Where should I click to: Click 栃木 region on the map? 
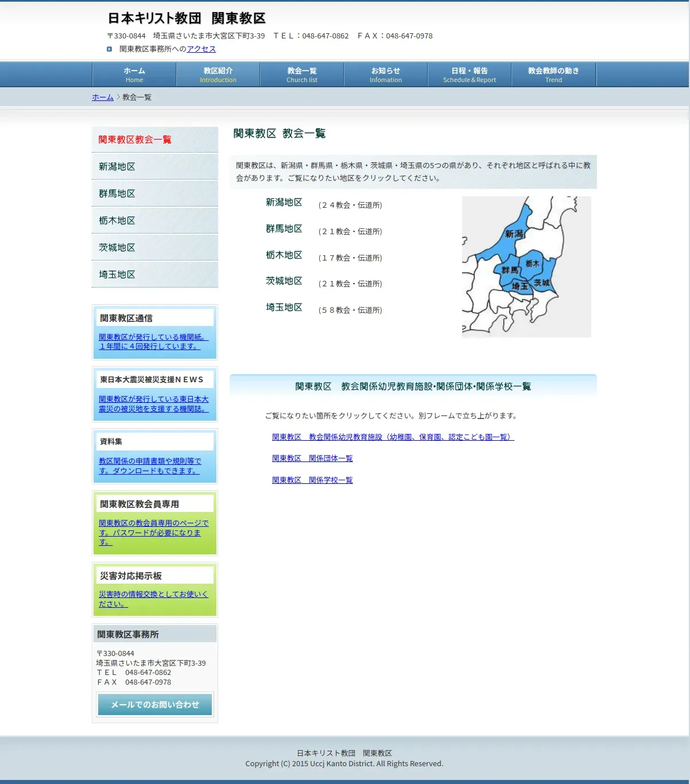click(533, 263)
